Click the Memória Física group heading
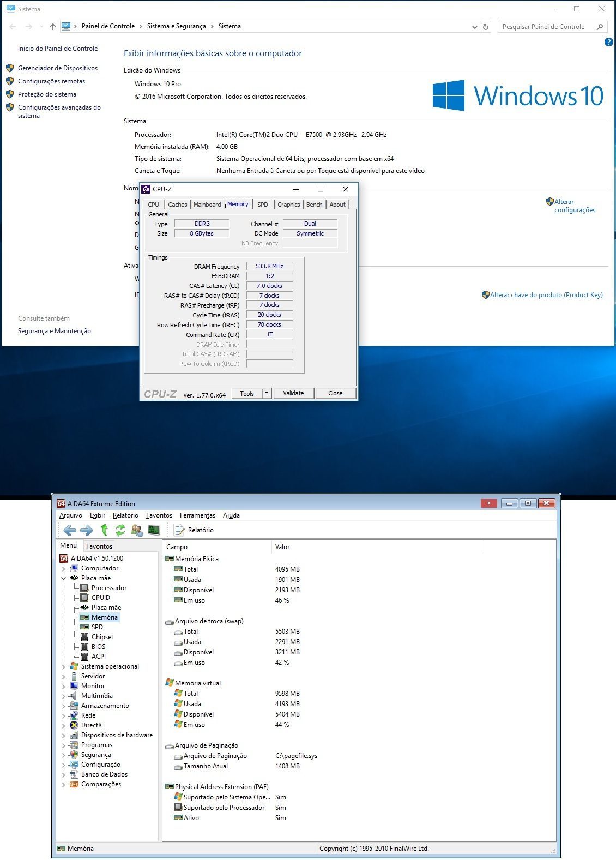The height and width of the screenshot is (860, 616). coord(196,559)
